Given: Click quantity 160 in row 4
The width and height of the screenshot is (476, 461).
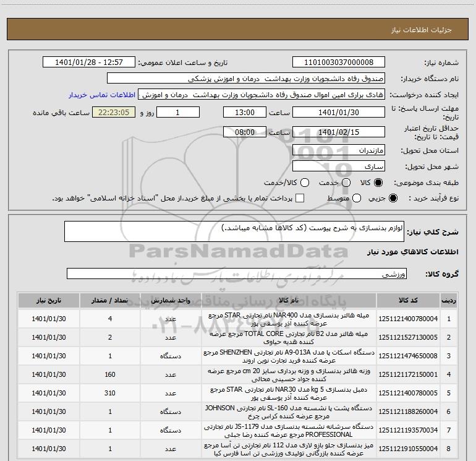Looking at the screenshot, I should [x=110, y=374].
